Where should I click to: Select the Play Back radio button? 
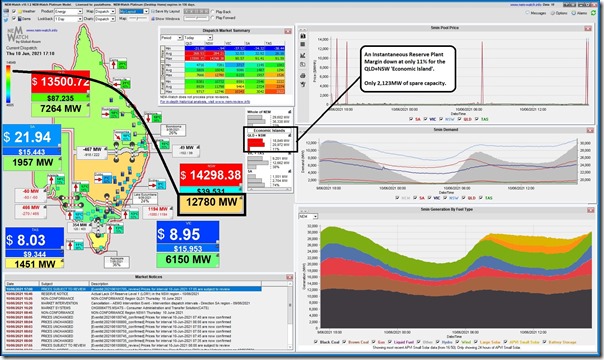click(x=213, y=12)
